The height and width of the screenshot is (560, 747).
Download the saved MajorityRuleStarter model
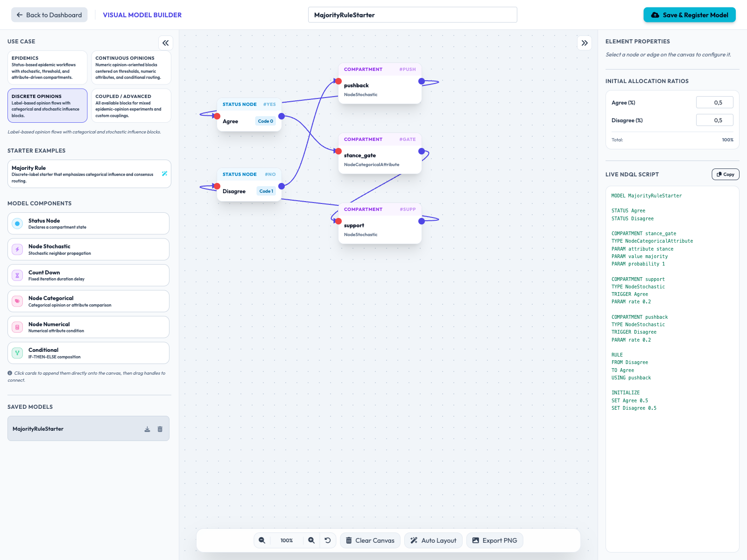(x=147, y=429)
